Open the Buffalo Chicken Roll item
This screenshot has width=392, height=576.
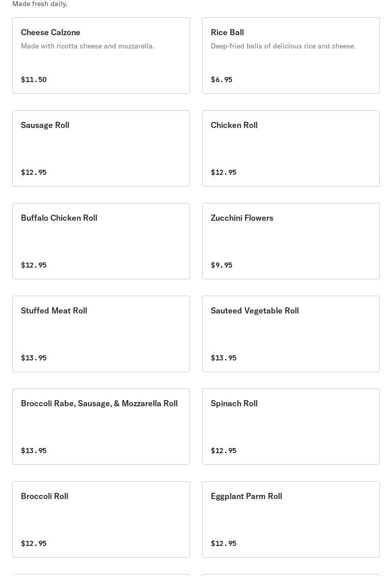pos(101,241)
